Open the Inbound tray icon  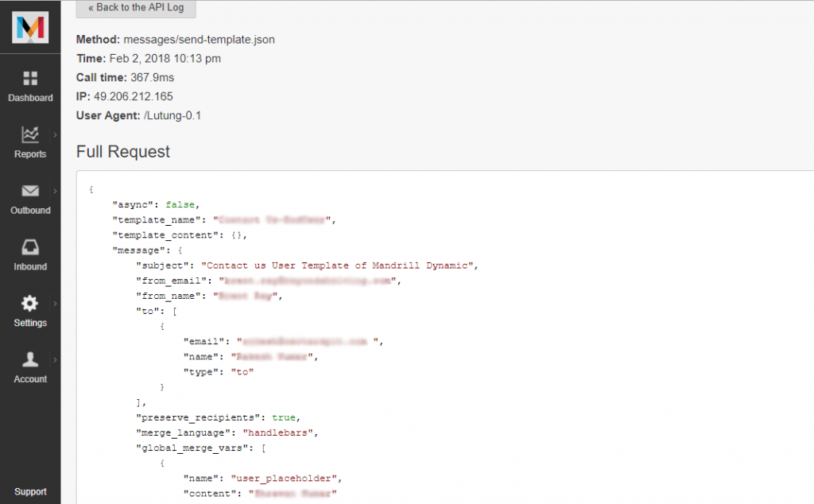pos(30,247)
